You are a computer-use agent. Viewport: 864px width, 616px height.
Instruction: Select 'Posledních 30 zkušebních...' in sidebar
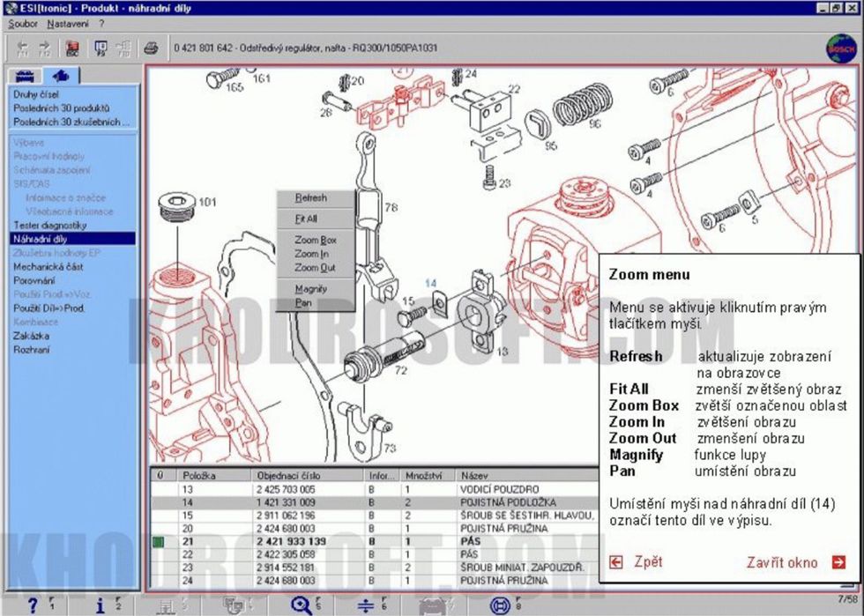click(x=71, y=122)
